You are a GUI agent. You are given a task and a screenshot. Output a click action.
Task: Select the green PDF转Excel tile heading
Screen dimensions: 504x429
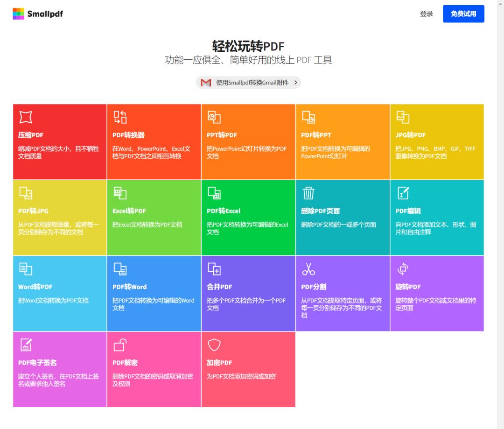click(x=224, y=211)
